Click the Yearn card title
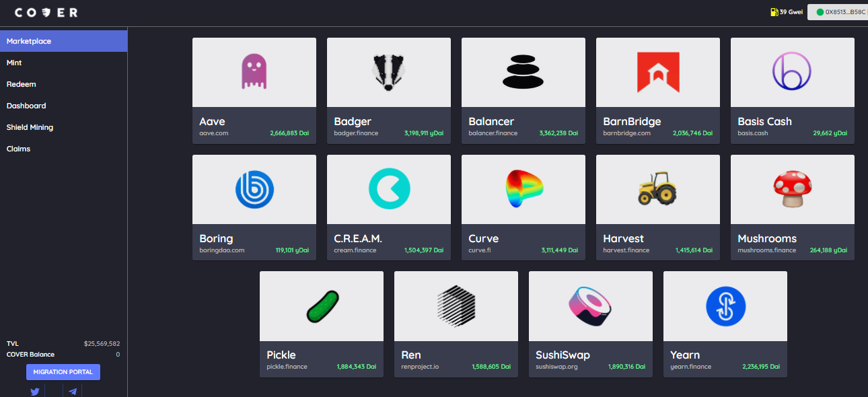The image size is (868, 397). [x=685, y=355]
